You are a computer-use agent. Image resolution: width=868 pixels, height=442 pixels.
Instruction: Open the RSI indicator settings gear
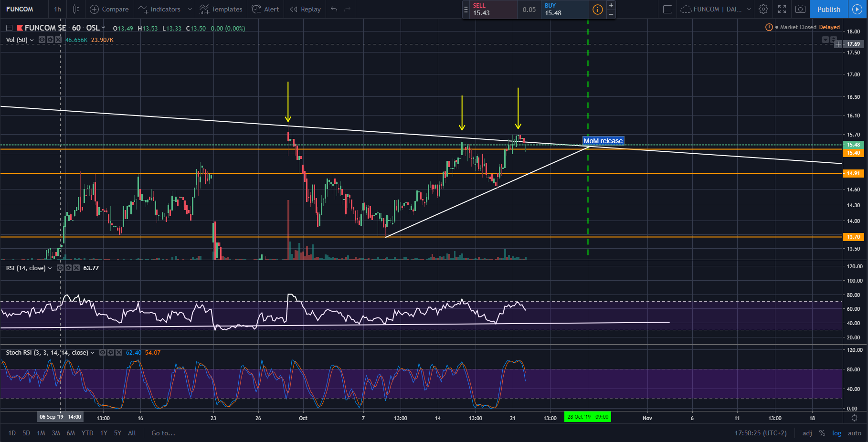(68, 268)
